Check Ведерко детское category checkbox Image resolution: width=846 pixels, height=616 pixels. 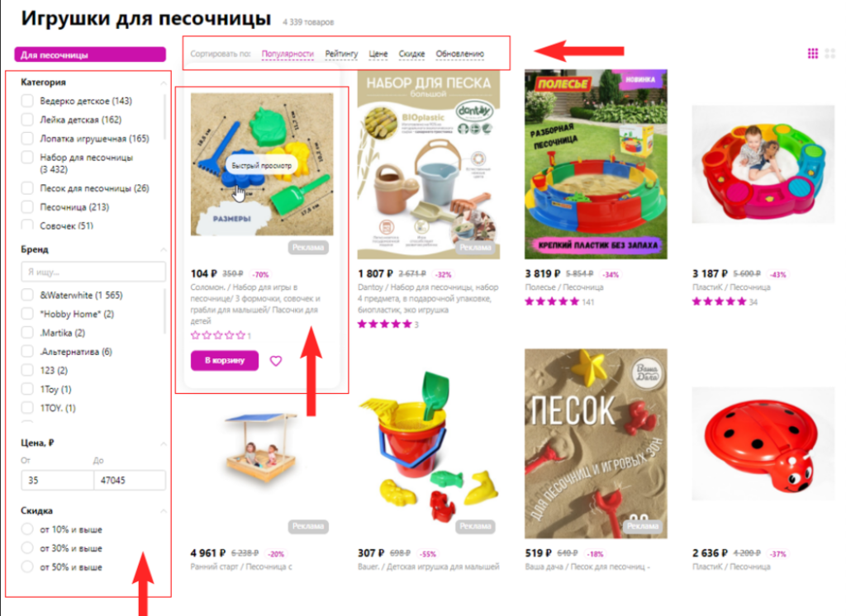coord(27,101)
